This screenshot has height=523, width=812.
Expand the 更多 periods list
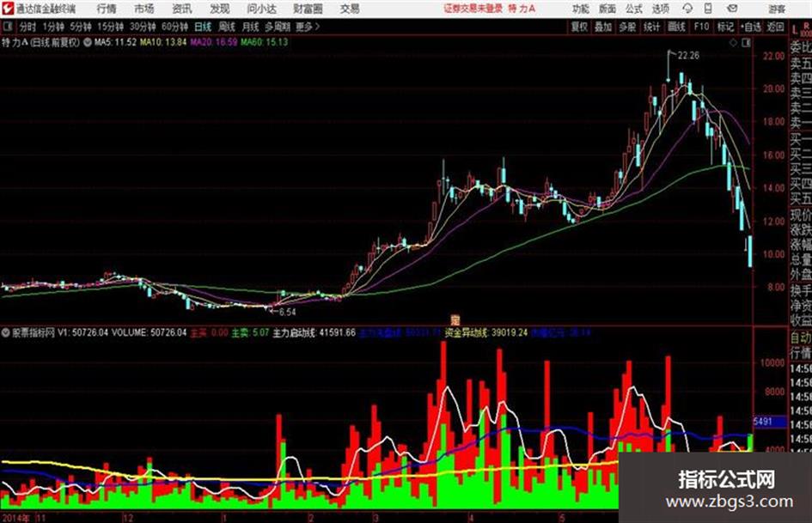308,27
